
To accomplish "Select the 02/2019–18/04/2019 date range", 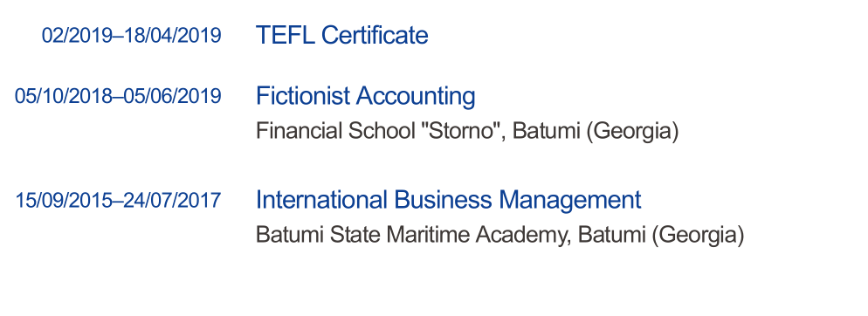I will click(132, 36).
